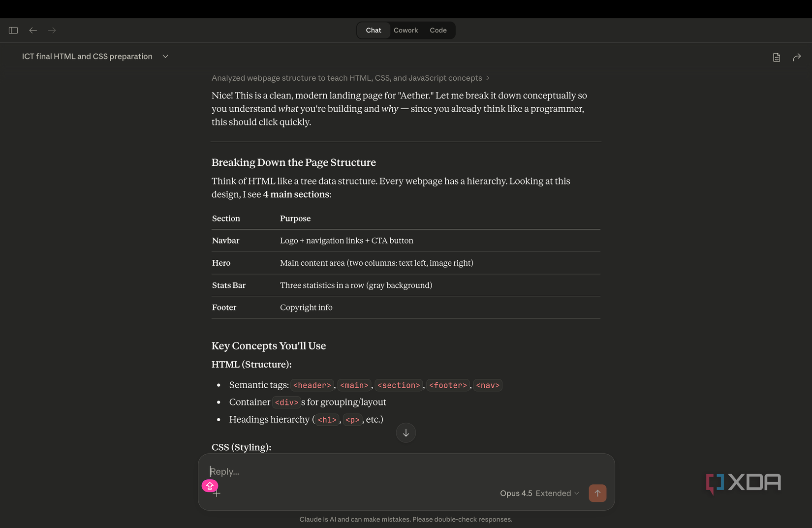The width and height of the screenshot is (812, 528).
Task: Go forward with the right arrow
Action: [52, 31]
